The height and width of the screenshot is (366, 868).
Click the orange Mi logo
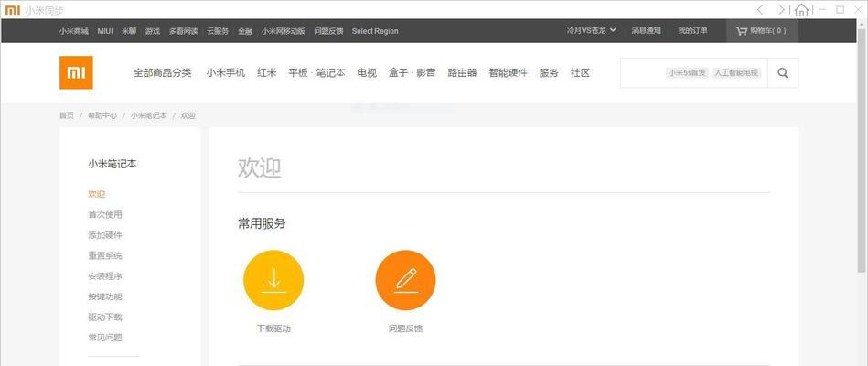[76, 72]
